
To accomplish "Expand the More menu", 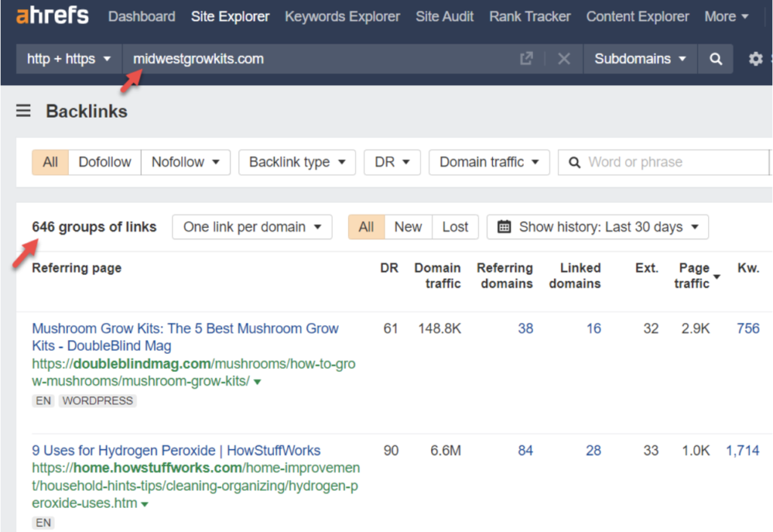I will click(726, 17).
